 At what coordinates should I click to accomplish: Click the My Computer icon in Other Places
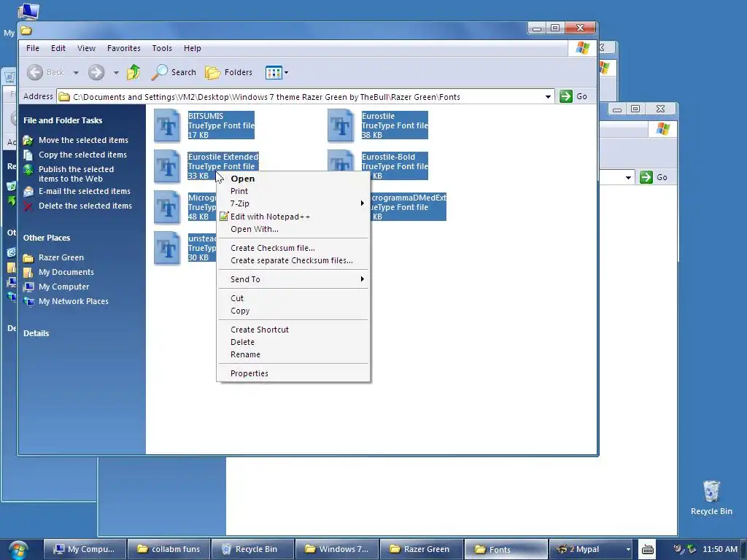28,287
